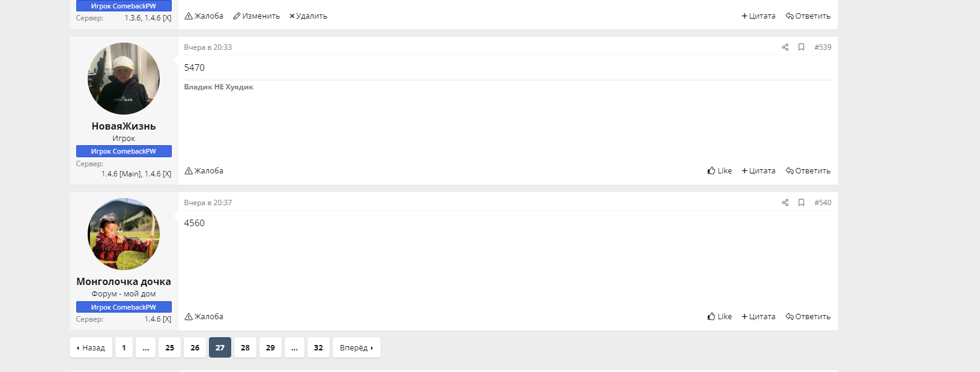Bookmark post #539

tap(801, 47)
